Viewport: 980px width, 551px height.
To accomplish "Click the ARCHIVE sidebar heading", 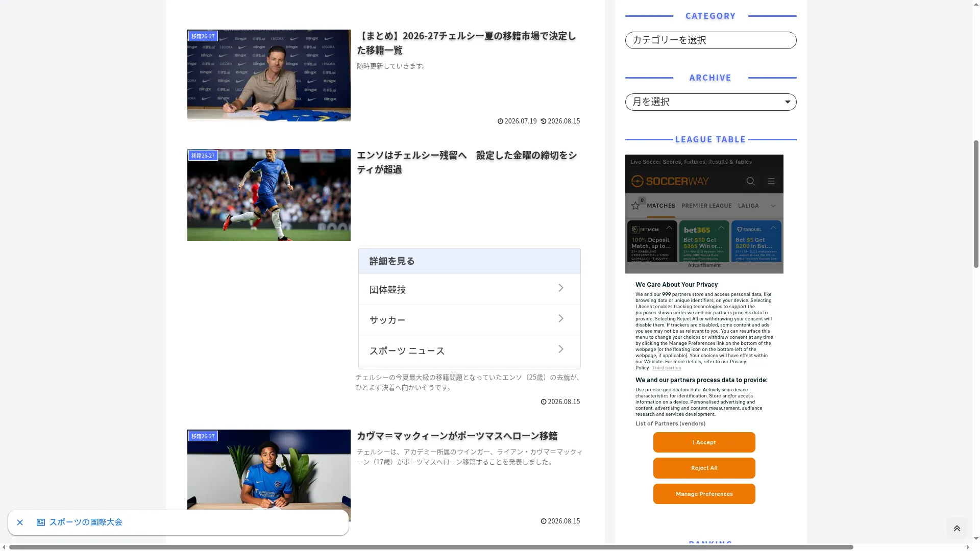I will pos(710,78).
